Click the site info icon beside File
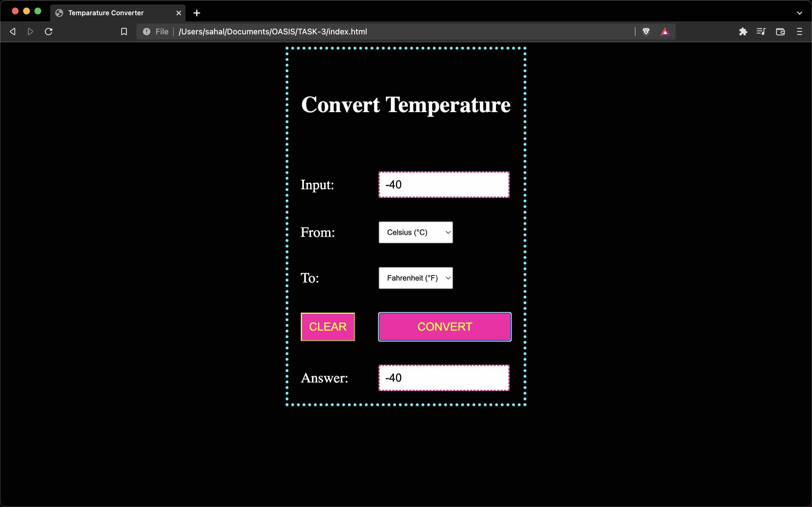Viewport: 812px width, 507px height. 147,32
